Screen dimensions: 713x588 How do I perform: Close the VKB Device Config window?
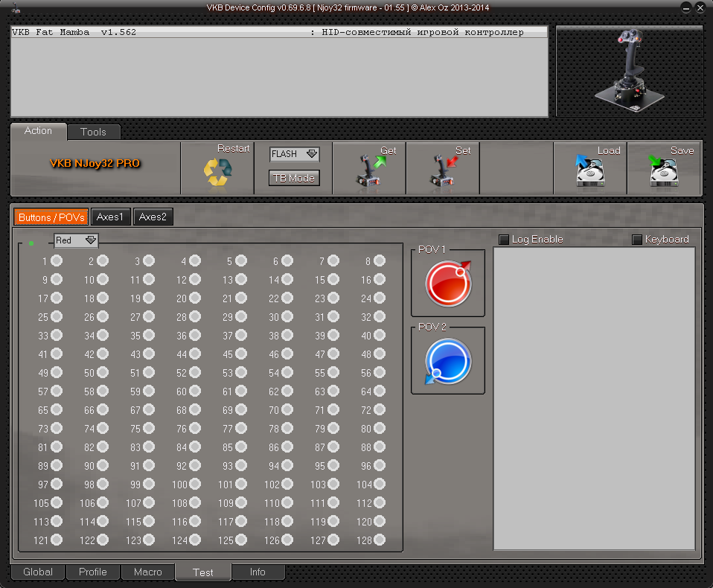[x=700, y=7]
